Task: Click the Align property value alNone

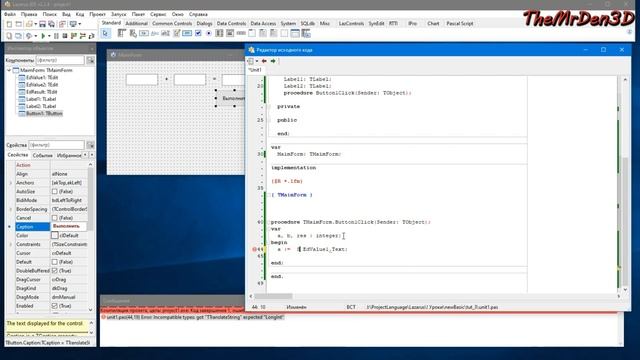Action: (69, 174)
